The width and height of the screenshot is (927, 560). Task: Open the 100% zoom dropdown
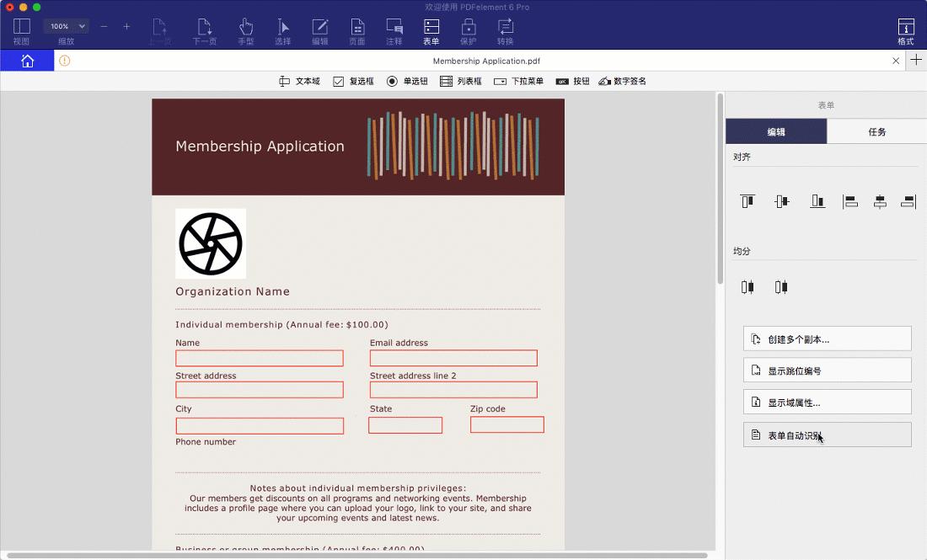click(x=66, y=26)
